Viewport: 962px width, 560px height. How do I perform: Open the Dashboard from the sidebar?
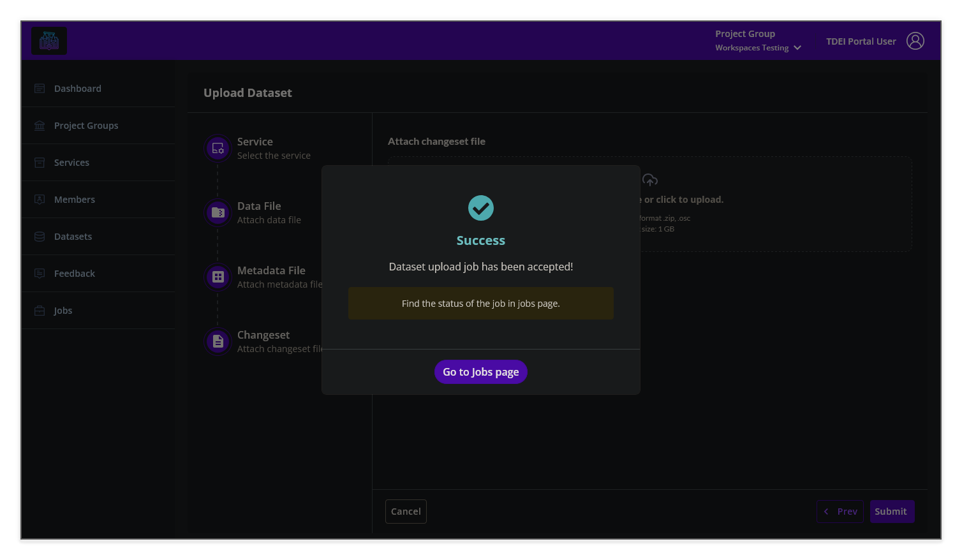[40, 88]
